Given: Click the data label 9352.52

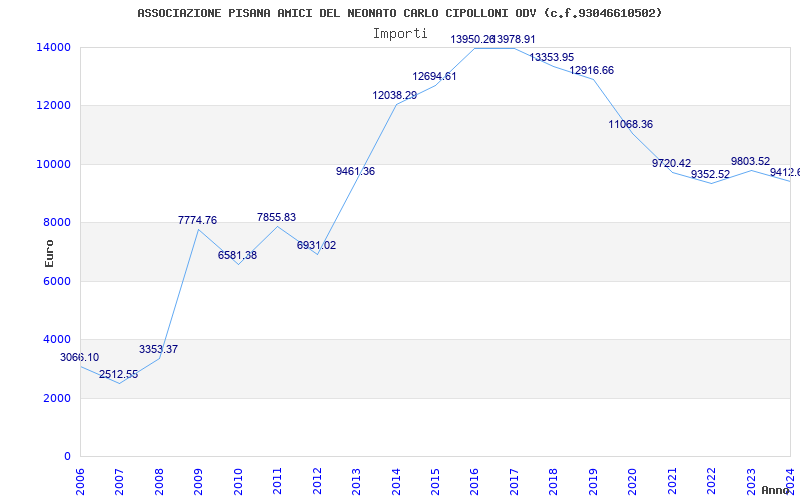Looking at the screenshot, I should [x=710, y=174].
